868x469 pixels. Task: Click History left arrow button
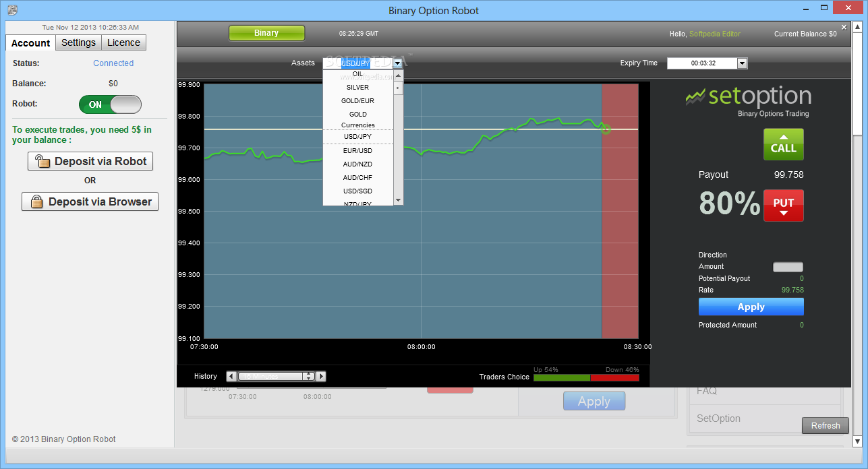231,377
